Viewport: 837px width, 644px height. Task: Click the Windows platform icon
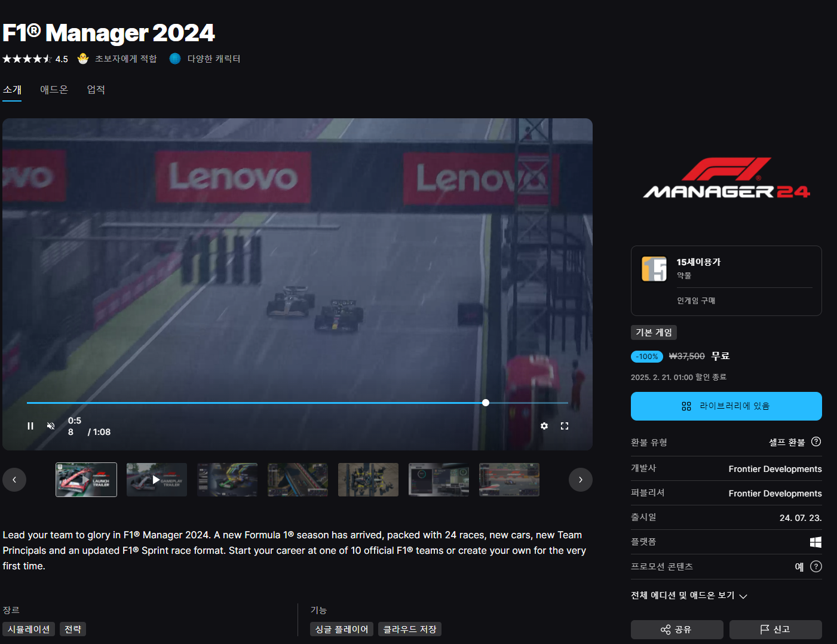pos(815,542)
